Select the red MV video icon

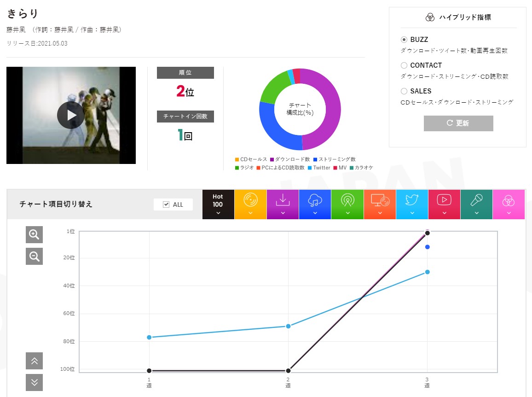(444, 200)
